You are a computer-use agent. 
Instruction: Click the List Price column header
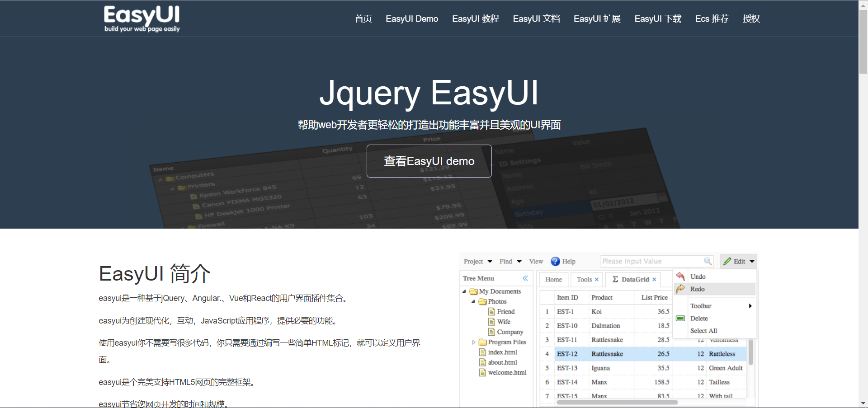pos(654,297)
